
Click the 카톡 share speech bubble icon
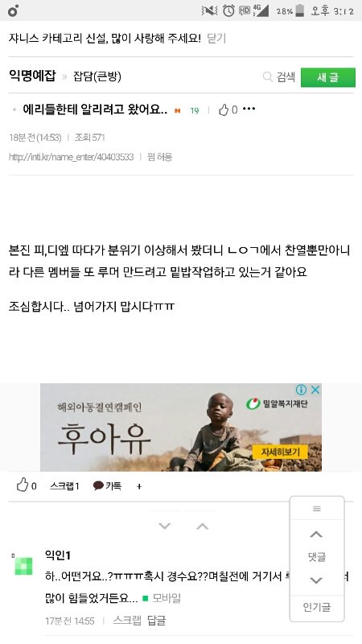(x=98, y=486)
